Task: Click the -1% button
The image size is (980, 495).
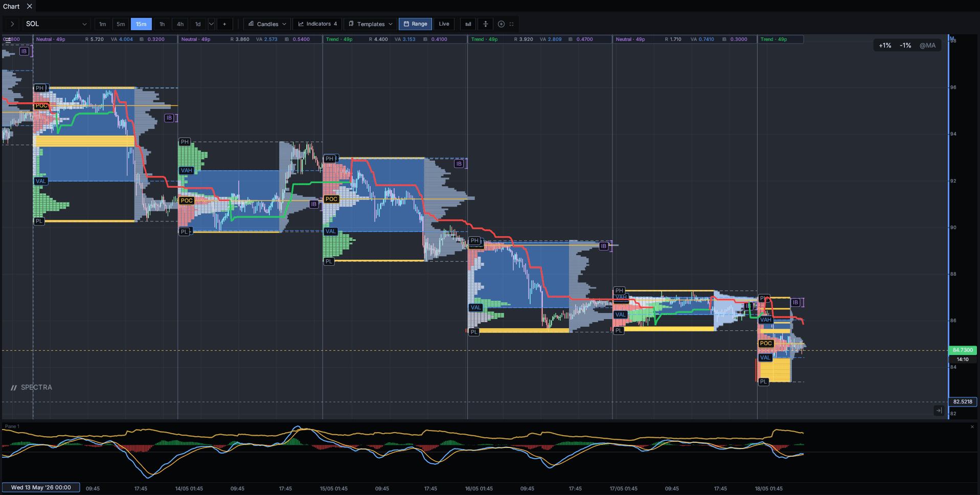Action: 905,46
